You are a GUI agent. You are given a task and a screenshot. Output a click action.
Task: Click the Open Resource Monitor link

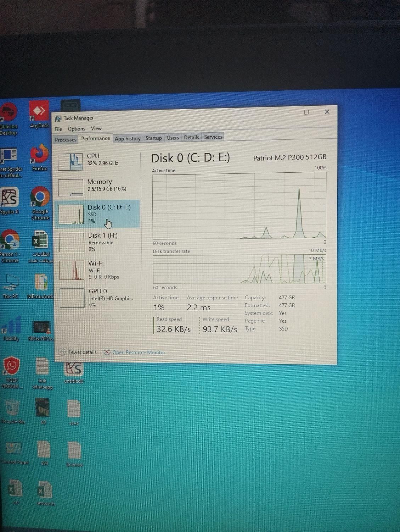coord(139,352)
